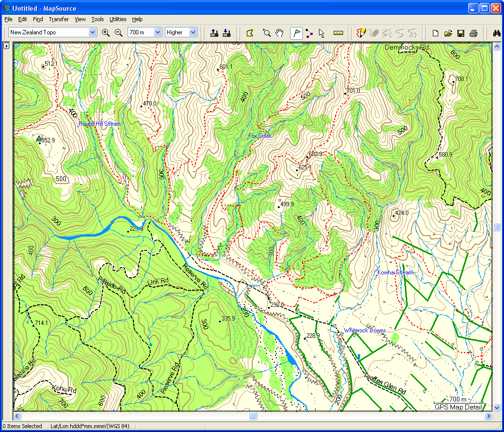Click the Zoom In magnifier icon

pos(106,33)
